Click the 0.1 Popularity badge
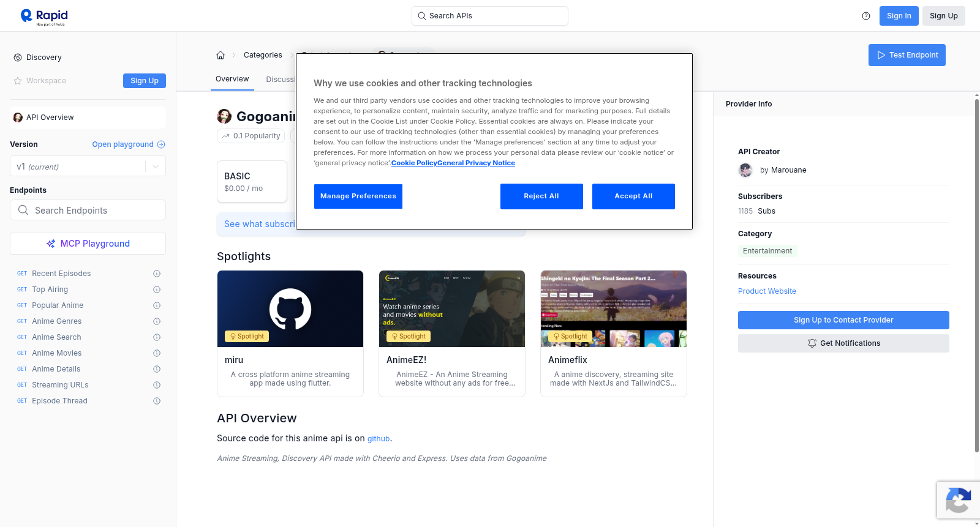Viewport: 980px width, 527px height. [251, 136]
